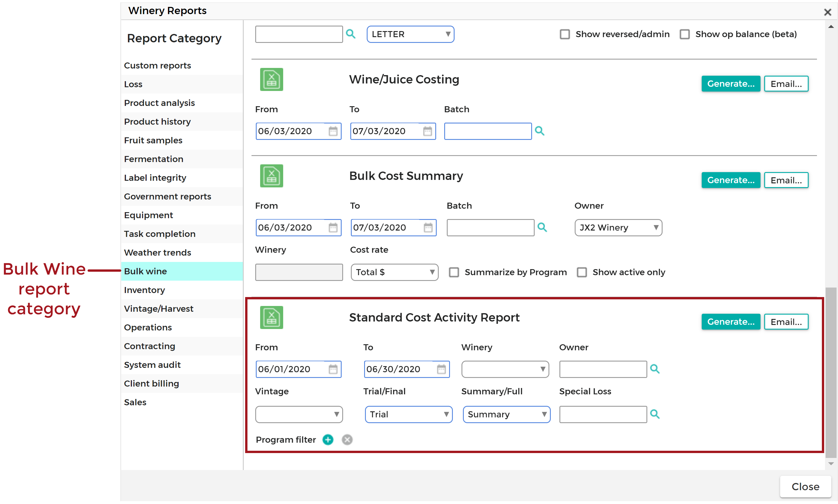Enable Show reversed/admin checkbox
838x504 pixels.
click(565, 34)
